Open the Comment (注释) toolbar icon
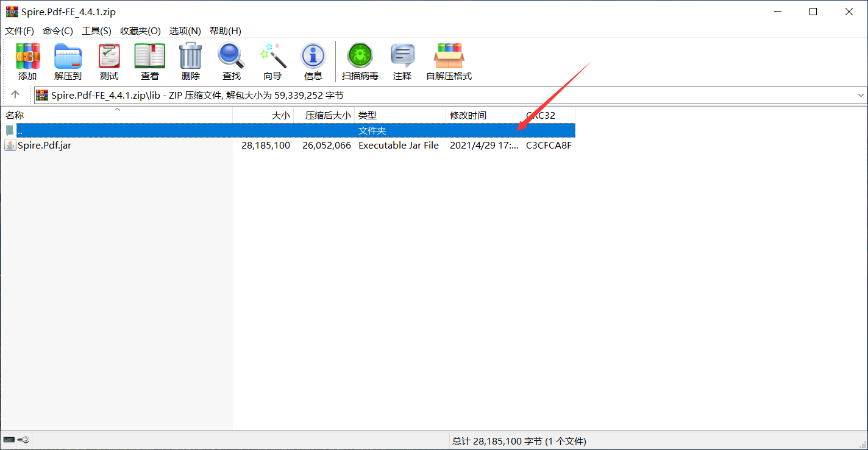 402,62
